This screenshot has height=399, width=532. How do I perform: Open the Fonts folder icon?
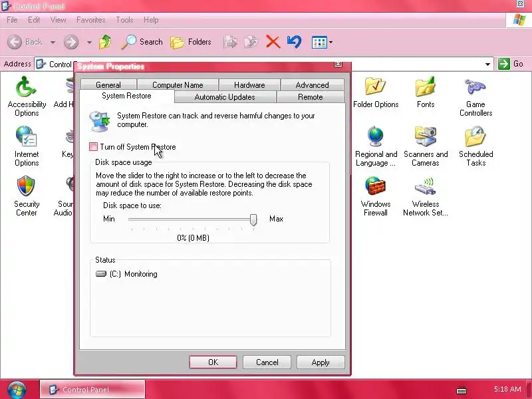(426, 92)
